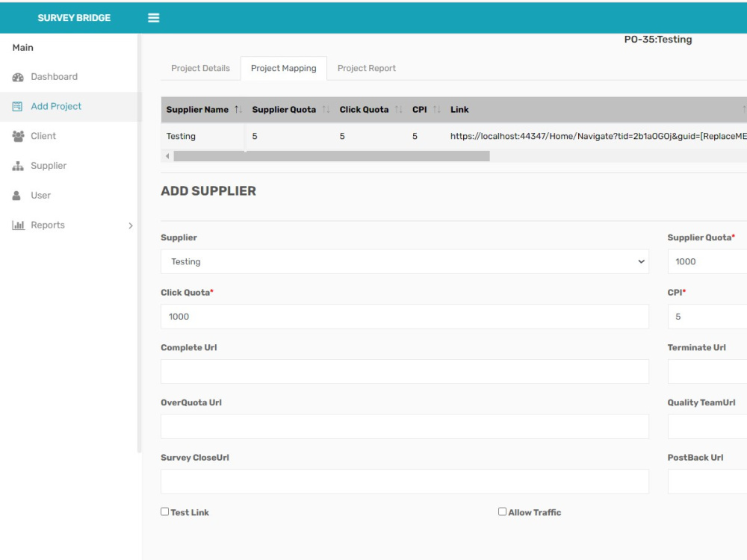Image resolution: width=747 pixels, height=560 pixels.
Task: Click the Dashboard gauge icon
Action: coord(18,77)
